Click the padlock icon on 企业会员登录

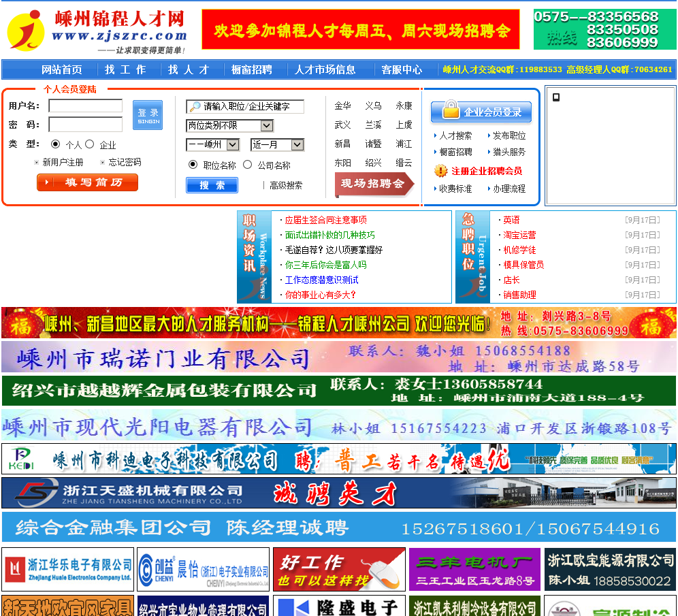point(451,110)
